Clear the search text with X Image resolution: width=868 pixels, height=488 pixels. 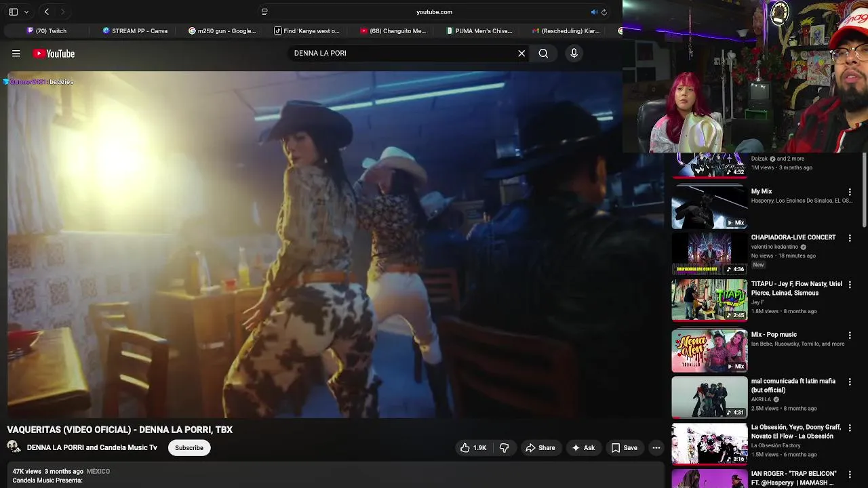pyautogui.click(x=521, y=54)
